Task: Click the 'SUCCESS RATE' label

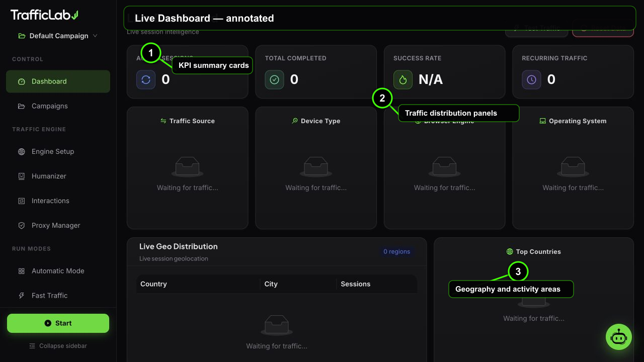Action: [x=418, y=58]
